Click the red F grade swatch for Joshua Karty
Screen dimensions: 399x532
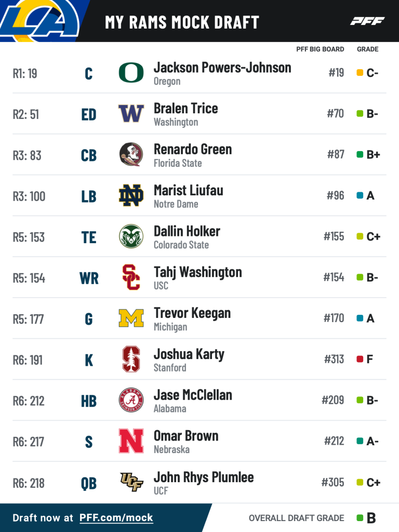click(x=360, y=359)
